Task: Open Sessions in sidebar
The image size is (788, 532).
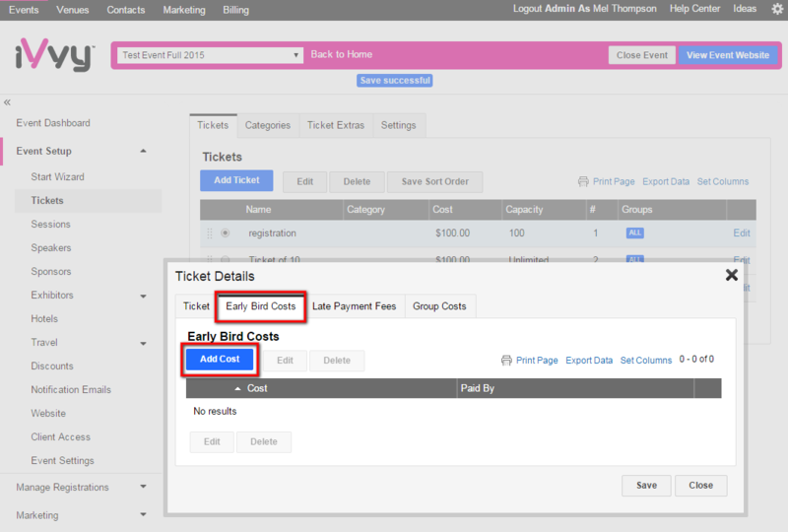Action: (51, 225)
